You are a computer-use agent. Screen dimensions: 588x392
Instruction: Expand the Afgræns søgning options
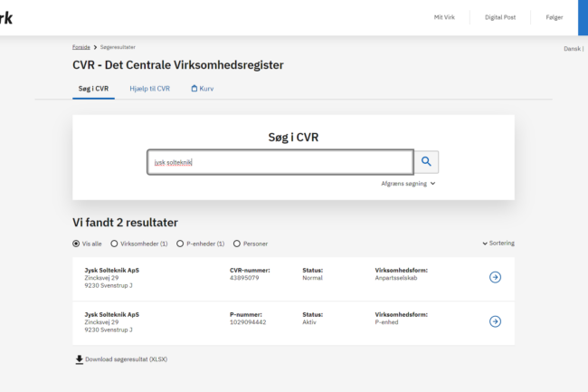(x=408, y=184)
